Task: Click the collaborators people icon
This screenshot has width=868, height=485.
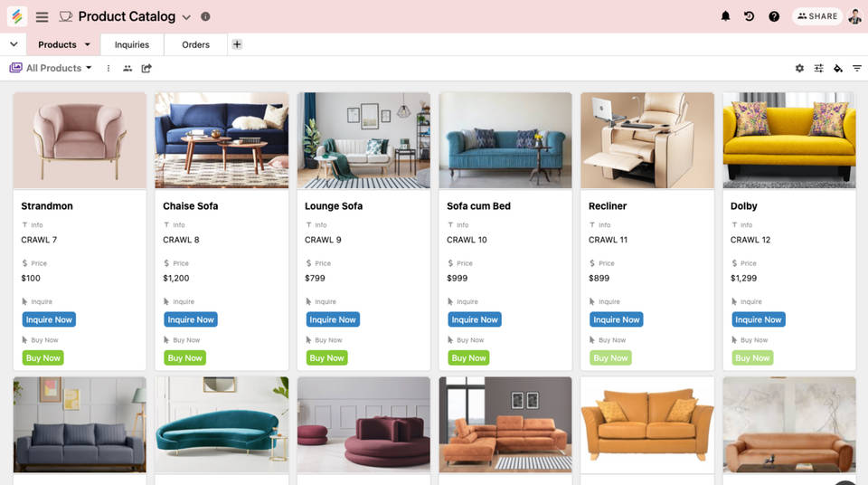Action: pyautogui.click(x=127, y=68)
